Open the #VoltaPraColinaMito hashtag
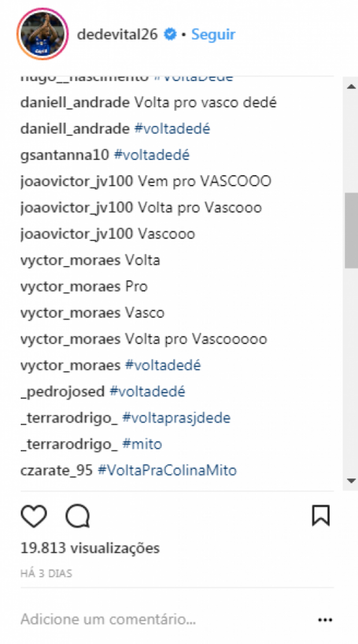358x644 pixels. click(x=167, y=471)
